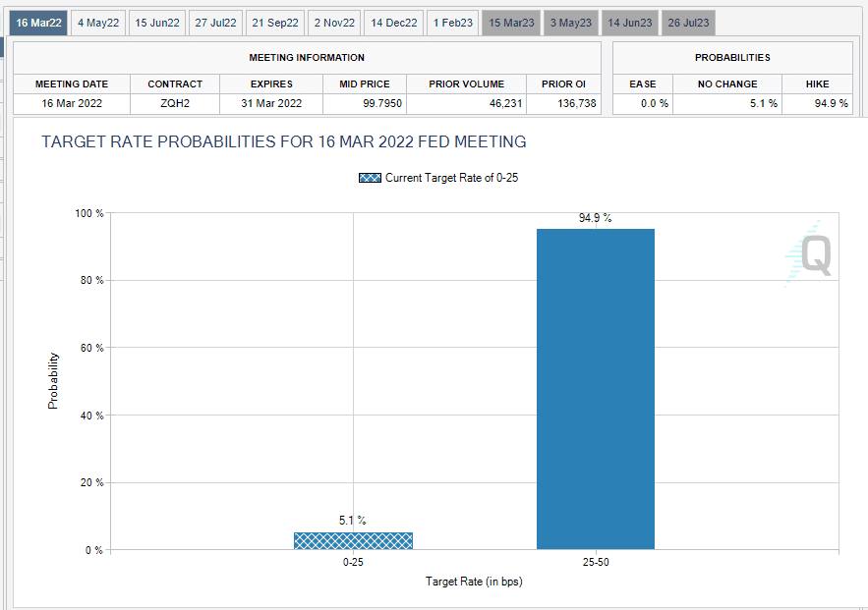Select the 1 Feb23 tab
Image resolution: width=868 pixels, height=610 pixels.
453,23
